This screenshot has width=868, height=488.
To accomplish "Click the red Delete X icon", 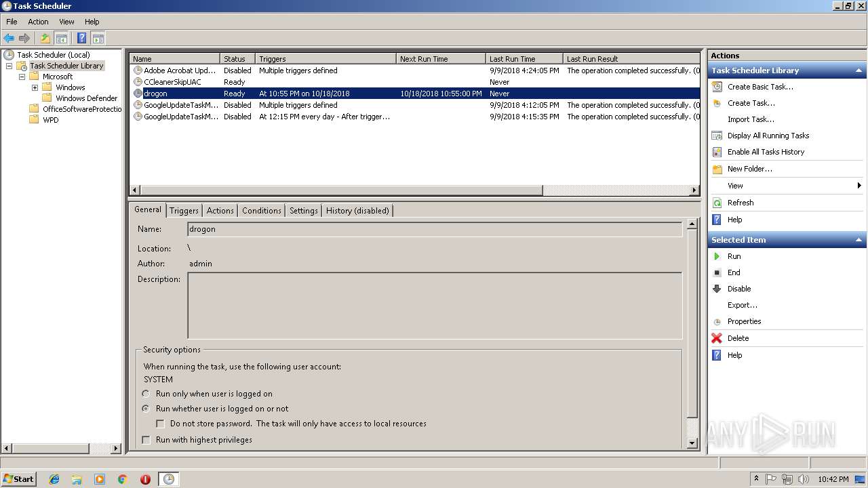I will (717, 338).
